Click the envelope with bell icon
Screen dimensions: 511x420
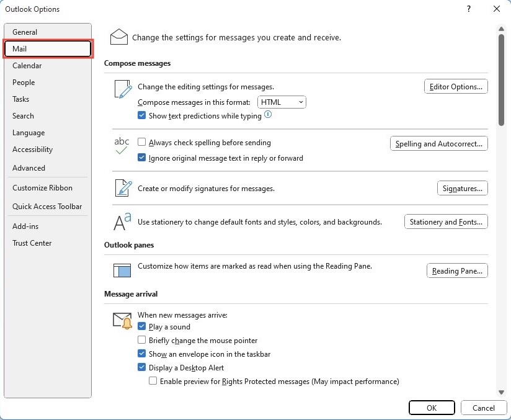[x=123, y=321]
